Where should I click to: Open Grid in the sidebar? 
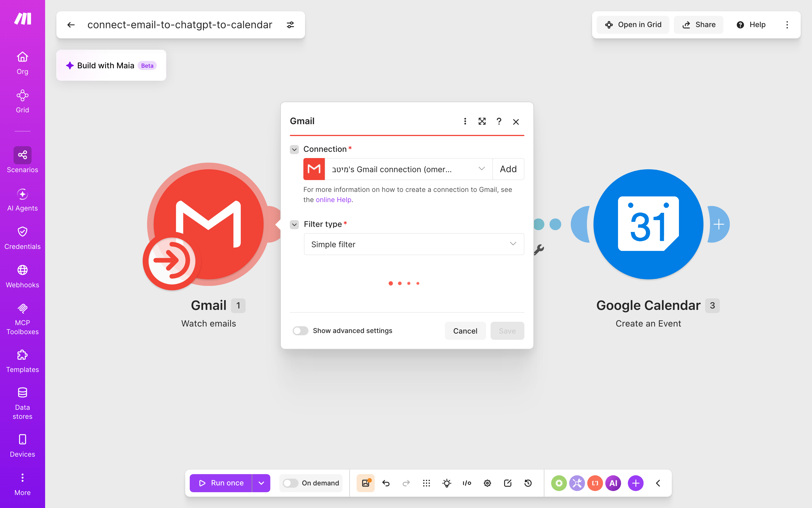23,102
